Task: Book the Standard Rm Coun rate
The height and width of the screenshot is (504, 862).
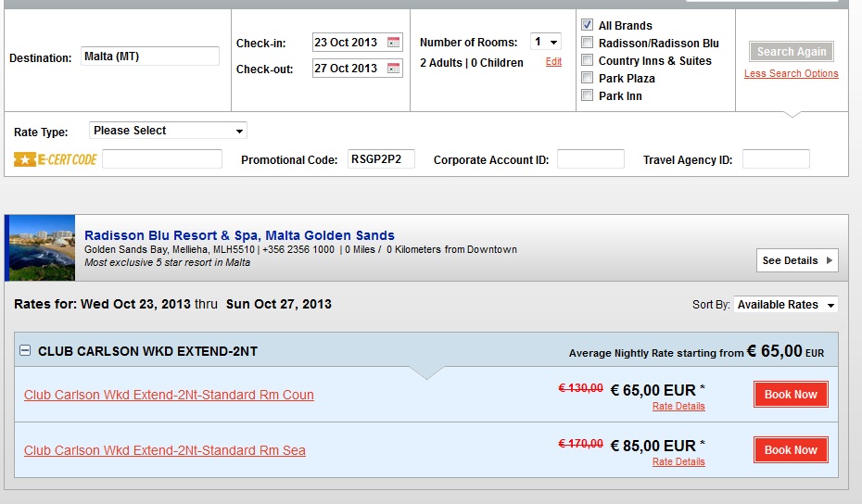Action: tap(791, 394)
